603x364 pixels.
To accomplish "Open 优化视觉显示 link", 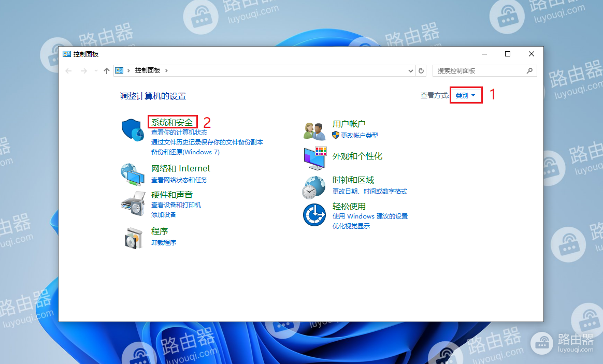I will tap(351, 226).
